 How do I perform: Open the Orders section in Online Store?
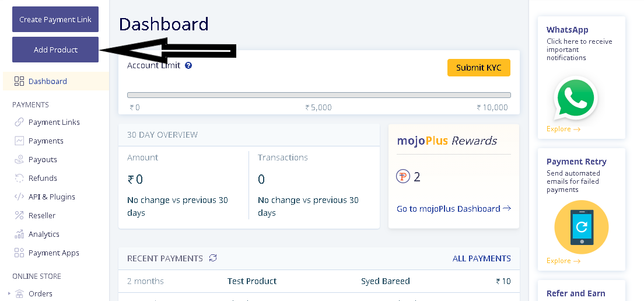point(40,293)
